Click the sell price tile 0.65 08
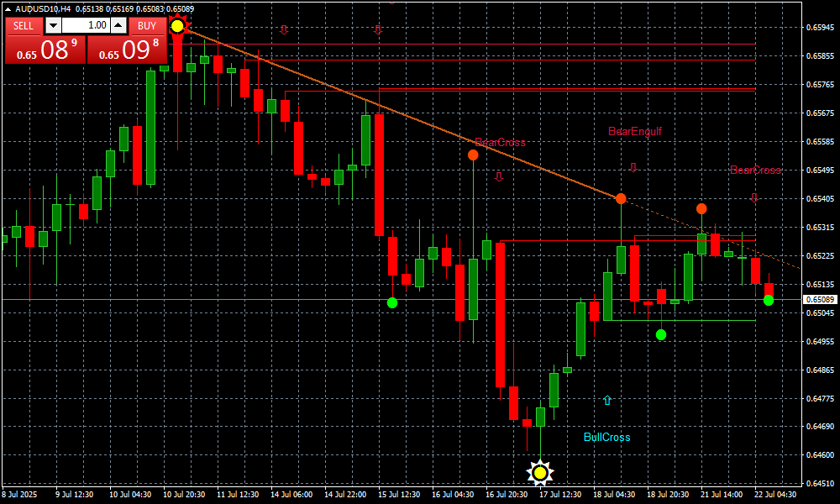This screenshot has height=504, width=840. (x=45, y=50)
